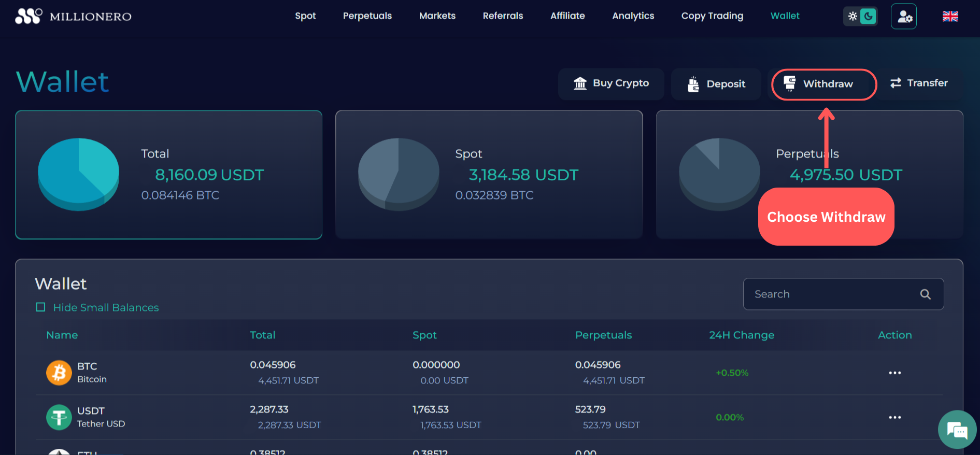Expand action menu for BTC row

point(894,373)
